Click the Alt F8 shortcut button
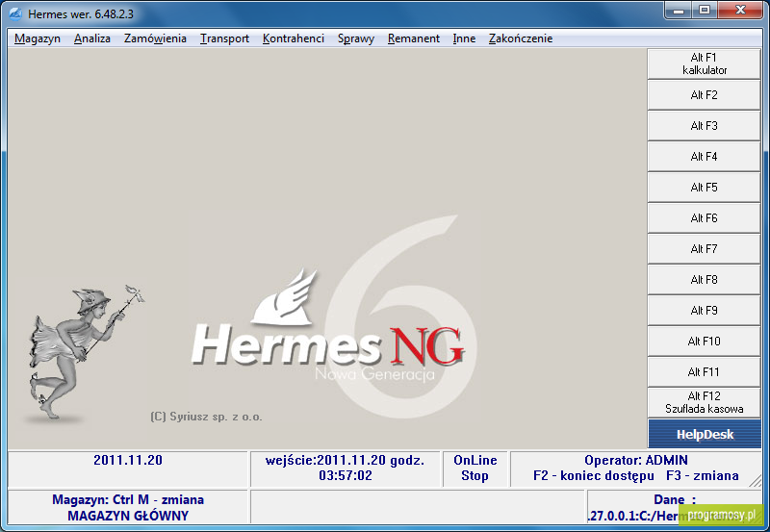This screenshot has height=532, width=770. (x=704, y=279)
